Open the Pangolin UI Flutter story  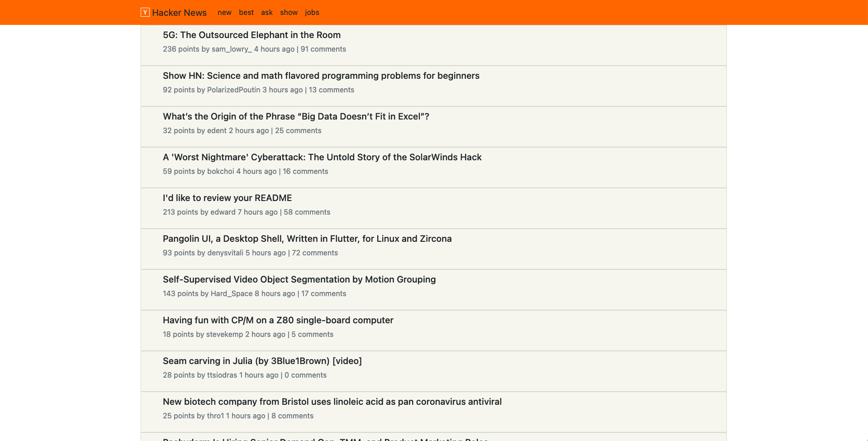[307, 239]
